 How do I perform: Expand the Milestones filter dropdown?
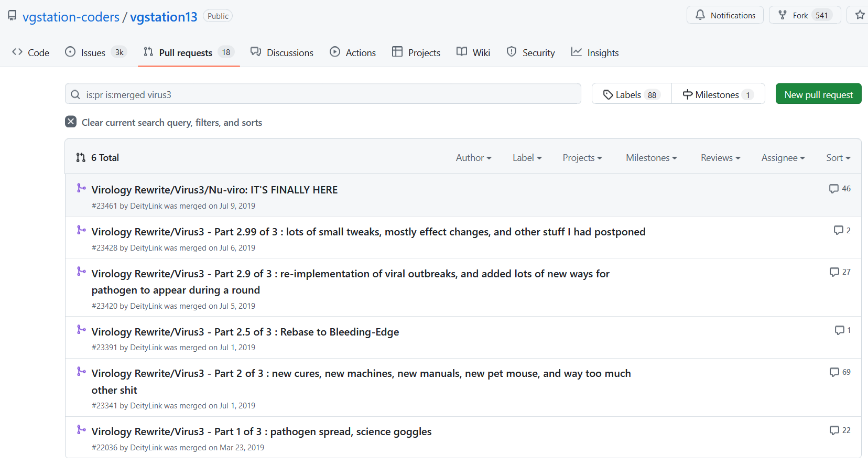652,158
